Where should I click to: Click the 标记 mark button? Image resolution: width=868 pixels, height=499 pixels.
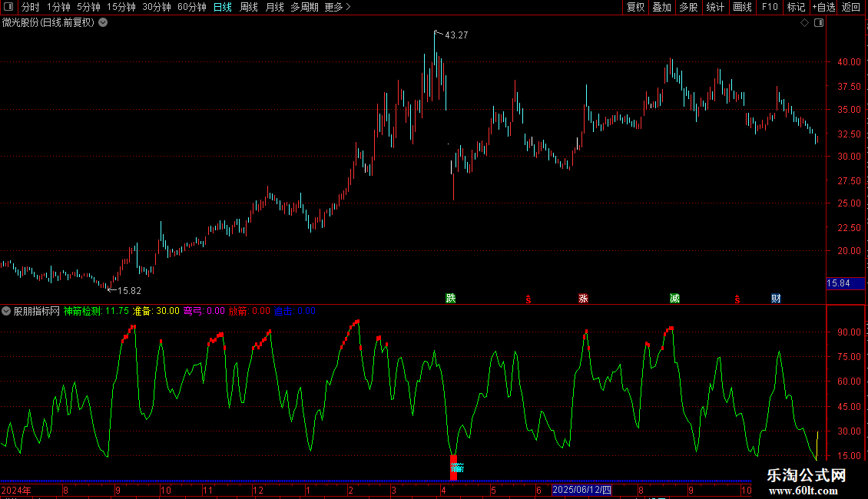[796, 7]
